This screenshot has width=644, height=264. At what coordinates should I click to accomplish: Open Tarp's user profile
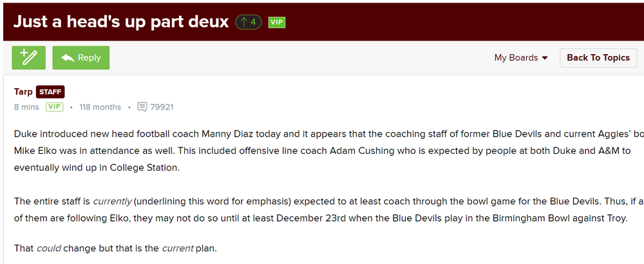click(x=23, y=92)
